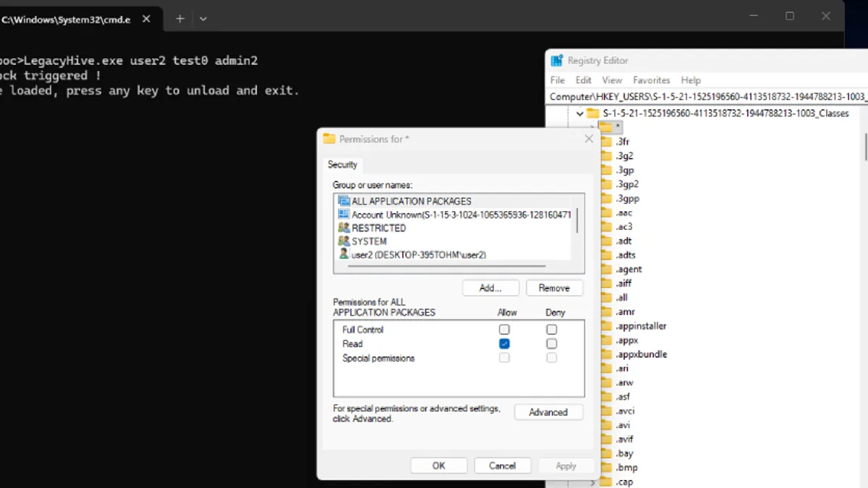Click the folder icon in Permissions dialog title
Screen dimensions: 868x488
tap(329, 139)
